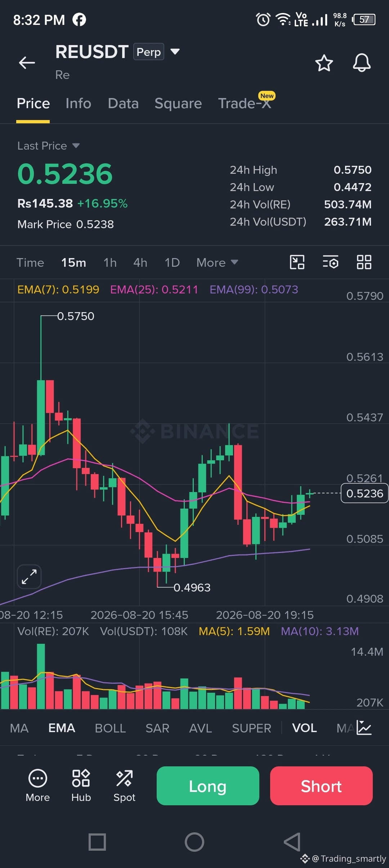389x868 pixels.
Task: Switch to the Info tab
Action: coord(78,103)
